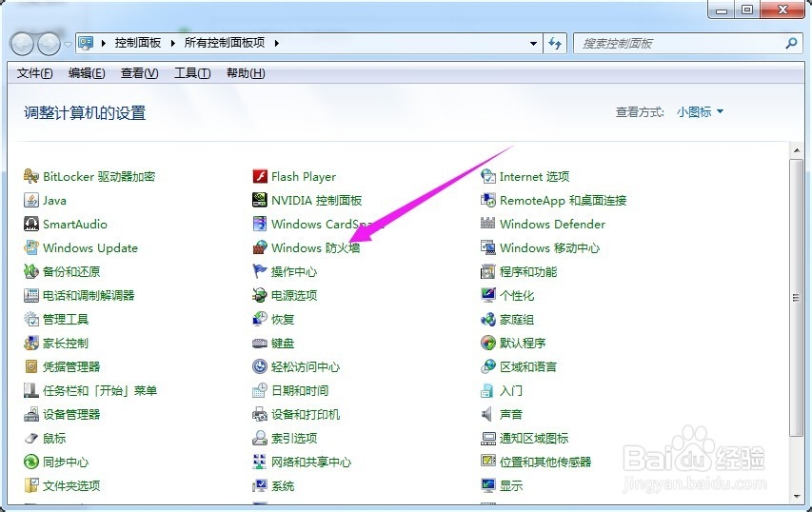Open 日期和时间 icon
Image resolution: width=812 pixels, height=512 pixels.
[x=260, y=391]
